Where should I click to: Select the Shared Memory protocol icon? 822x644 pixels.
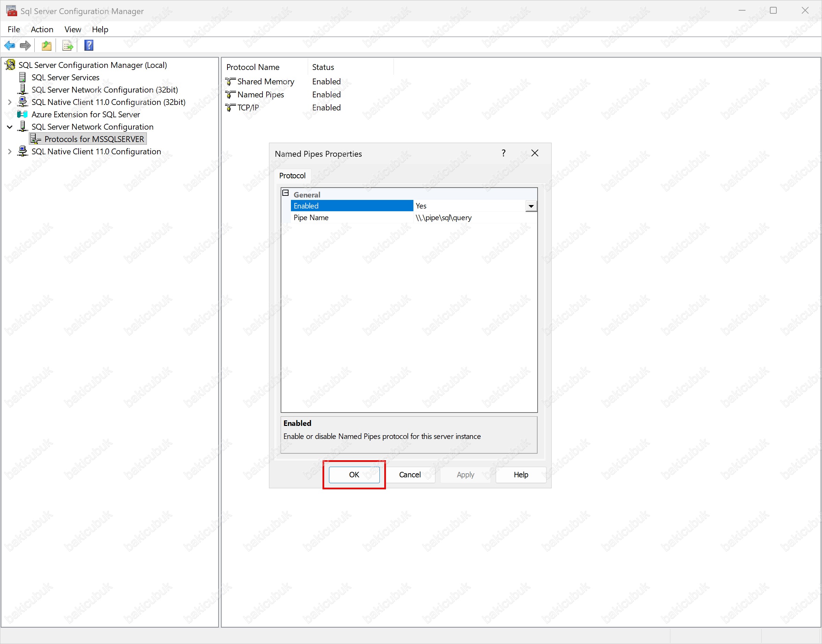(x=230, y=81)
